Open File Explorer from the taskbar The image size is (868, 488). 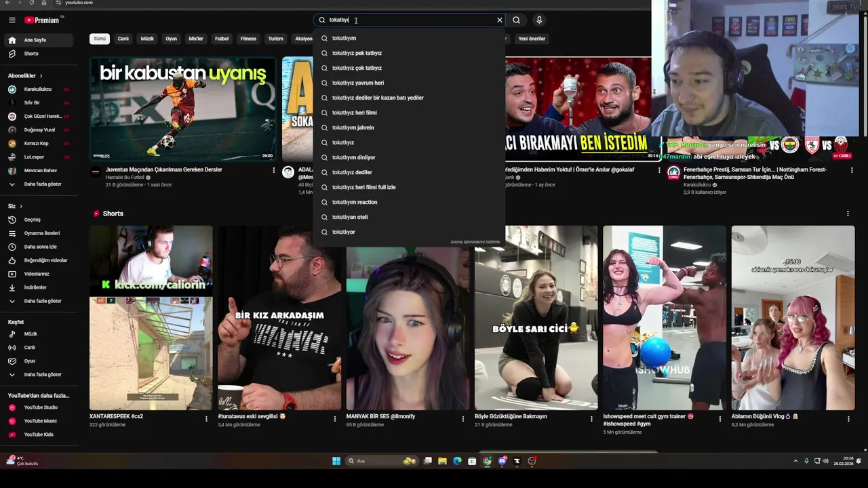442,461
